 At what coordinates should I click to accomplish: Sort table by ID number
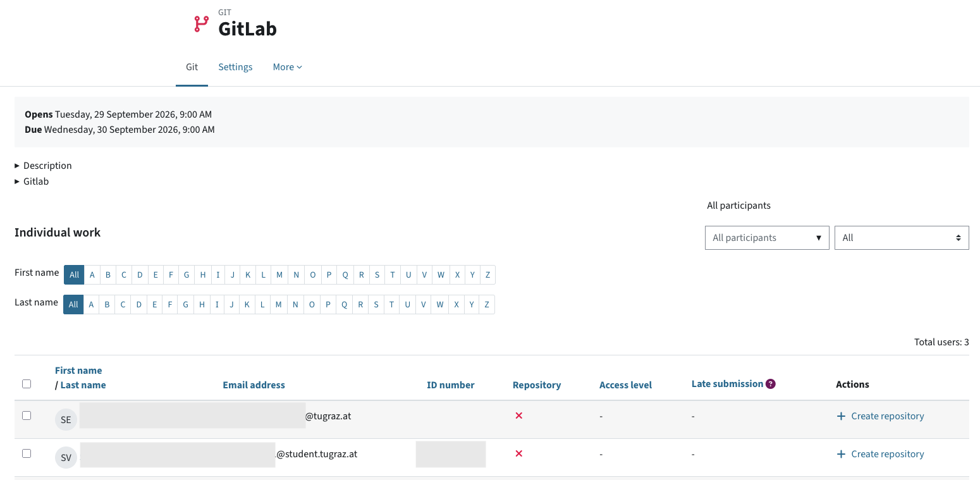(x=451, y=385)
